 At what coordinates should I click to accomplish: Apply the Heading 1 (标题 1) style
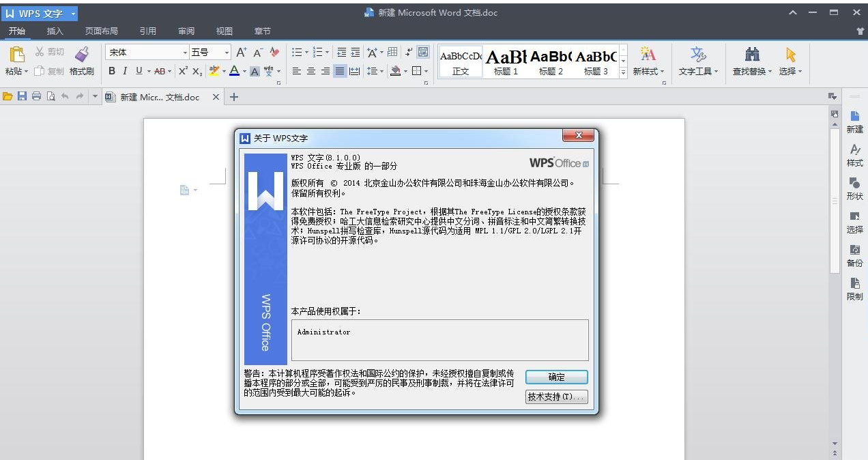pyautogui.click(x=506, y=61)
